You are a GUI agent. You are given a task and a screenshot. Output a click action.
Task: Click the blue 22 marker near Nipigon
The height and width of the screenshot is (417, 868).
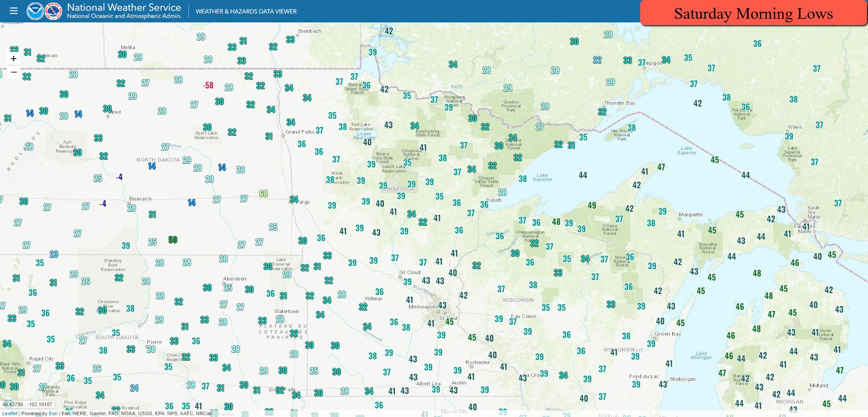click(x=597, y=60)
